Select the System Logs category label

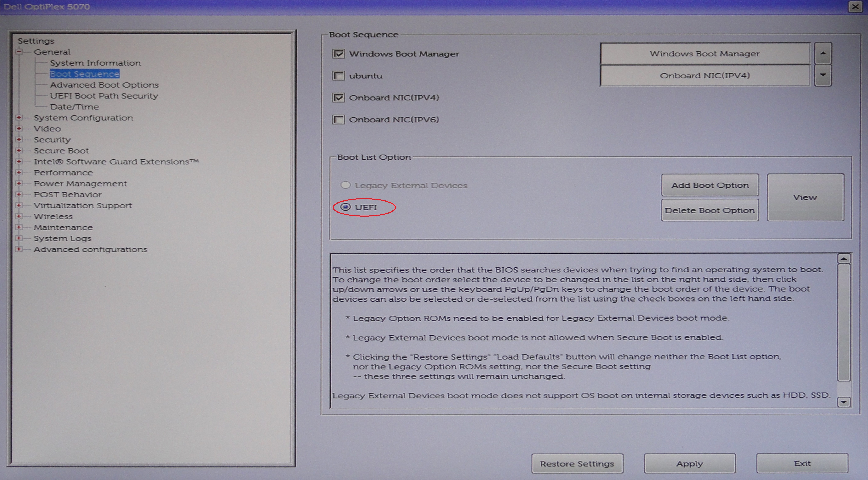(x=62, y=238)
